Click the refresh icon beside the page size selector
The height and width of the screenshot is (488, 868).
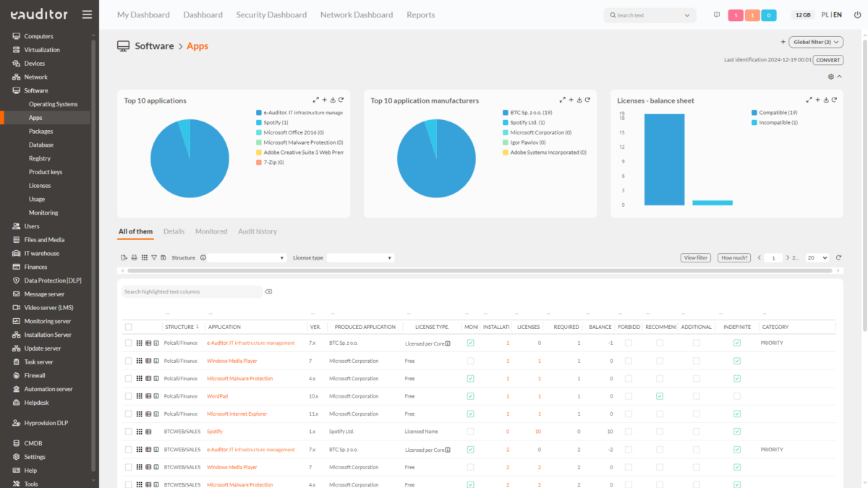(838, 257)
